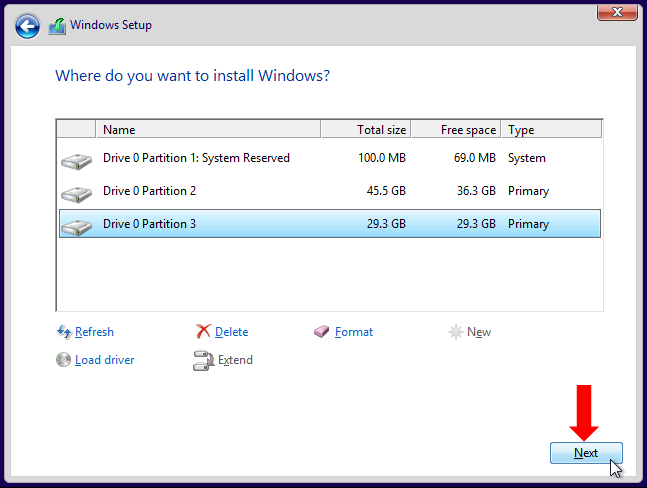Screen dimensions: 647x488
Task: Select Drive 0 Partition 1: System Reserved
Action: (330, 158)
